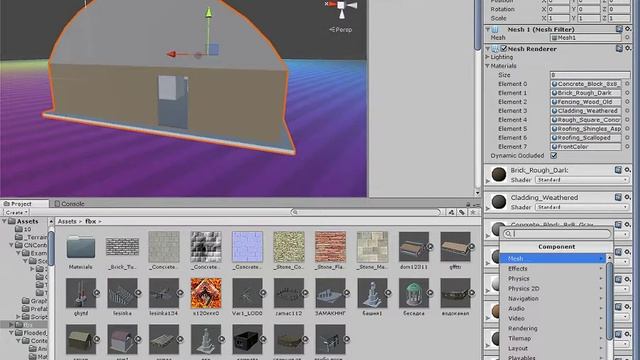Click the green Y-axis move gizmo arrow

(x=209, y=12)
